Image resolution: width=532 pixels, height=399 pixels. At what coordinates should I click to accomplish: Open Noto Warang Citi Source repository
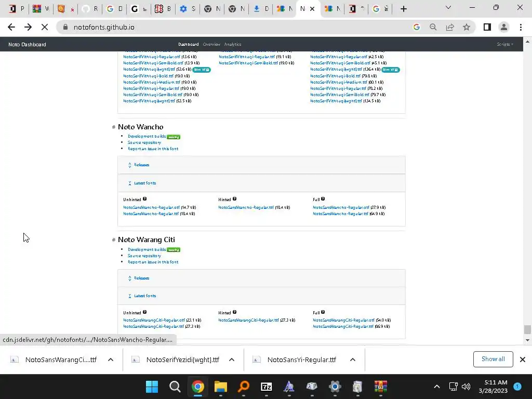[144, 256]
